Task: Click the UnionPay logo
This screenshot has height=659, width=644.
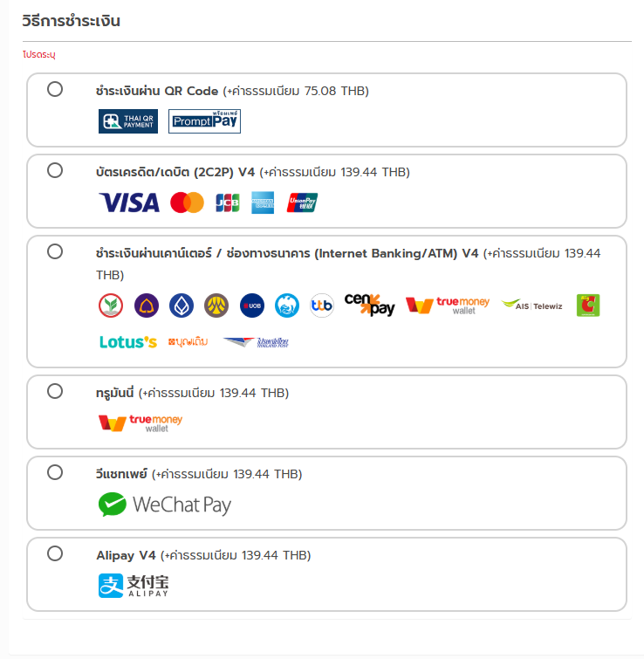Action: tap(303, 203)
